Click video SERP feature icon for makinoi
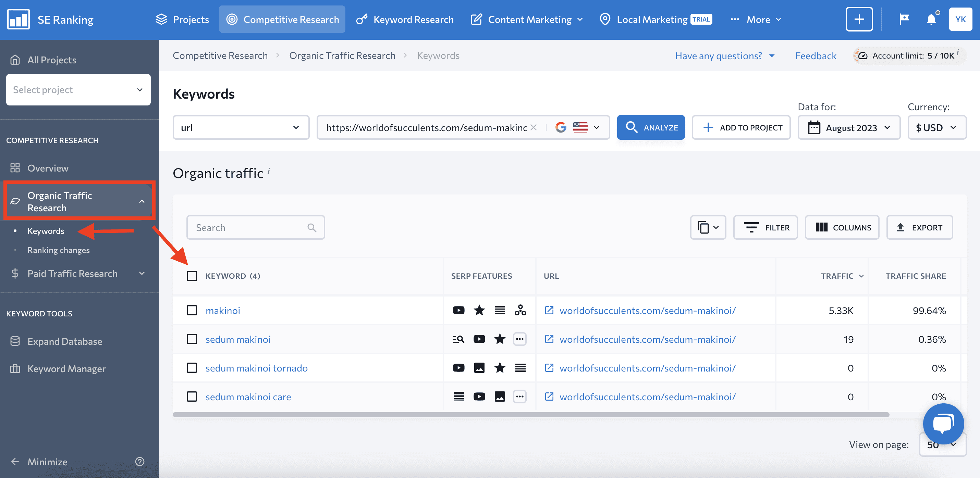 coord(458,310)
